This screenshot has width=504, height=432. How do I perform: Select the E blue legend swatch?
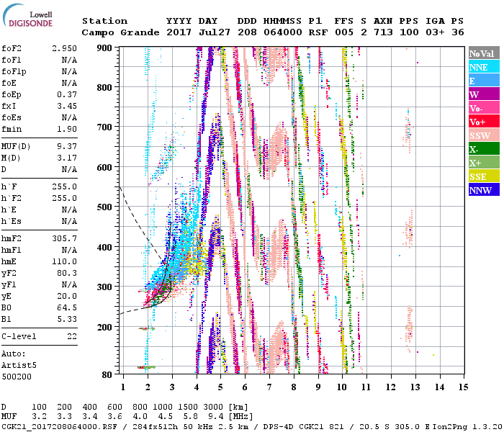484,81
